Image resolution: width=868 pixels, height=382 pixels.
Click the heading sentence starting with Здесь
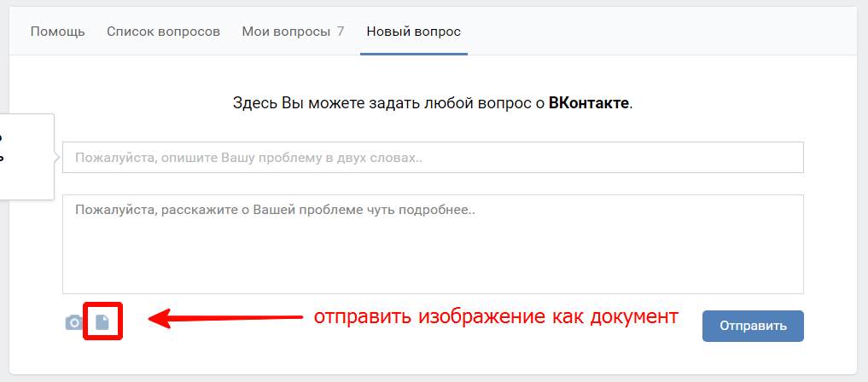pos(432,104)
